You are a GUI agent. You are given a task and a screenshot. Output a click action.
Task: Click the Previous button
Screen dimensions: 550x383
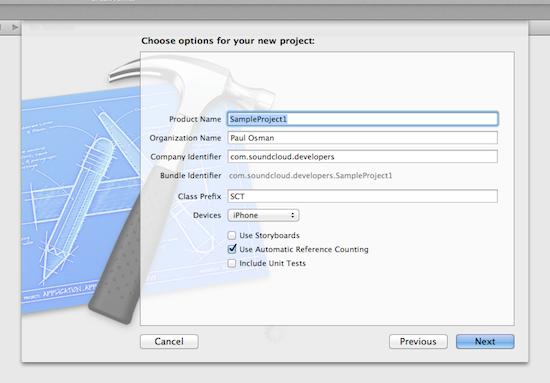tap(418, 342)
